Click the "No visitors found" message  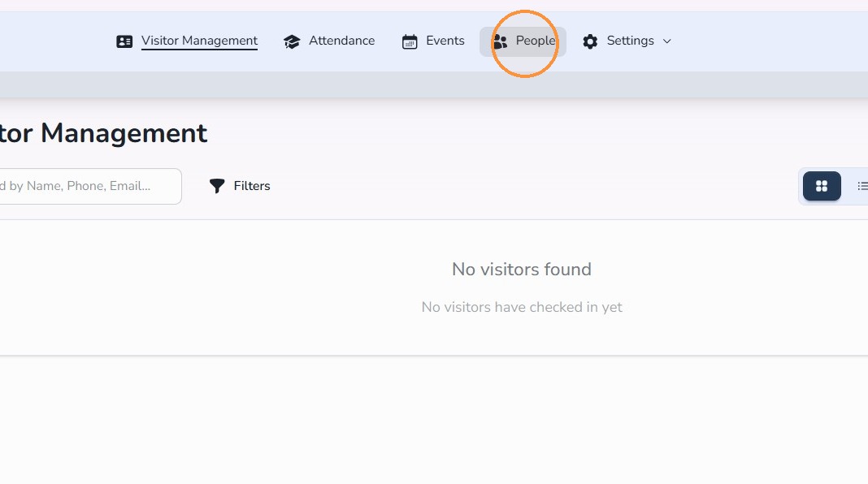pyautogui.click(x=522, y=270)
